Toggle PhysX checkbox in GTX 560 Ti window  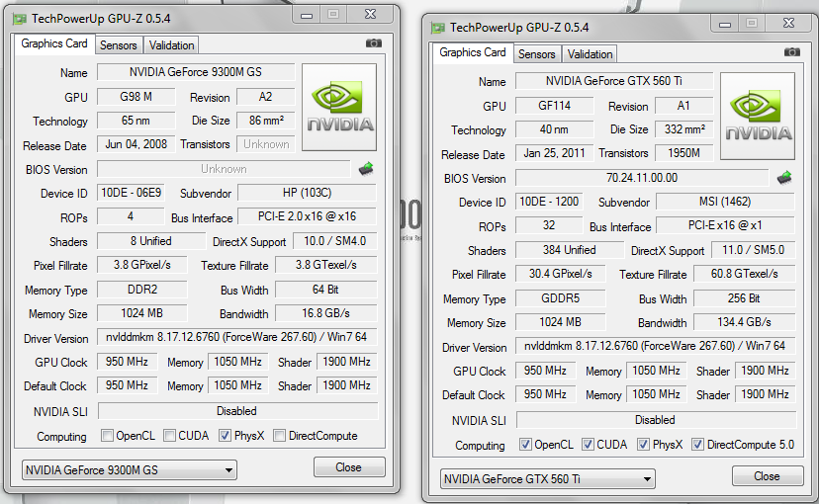644,444
